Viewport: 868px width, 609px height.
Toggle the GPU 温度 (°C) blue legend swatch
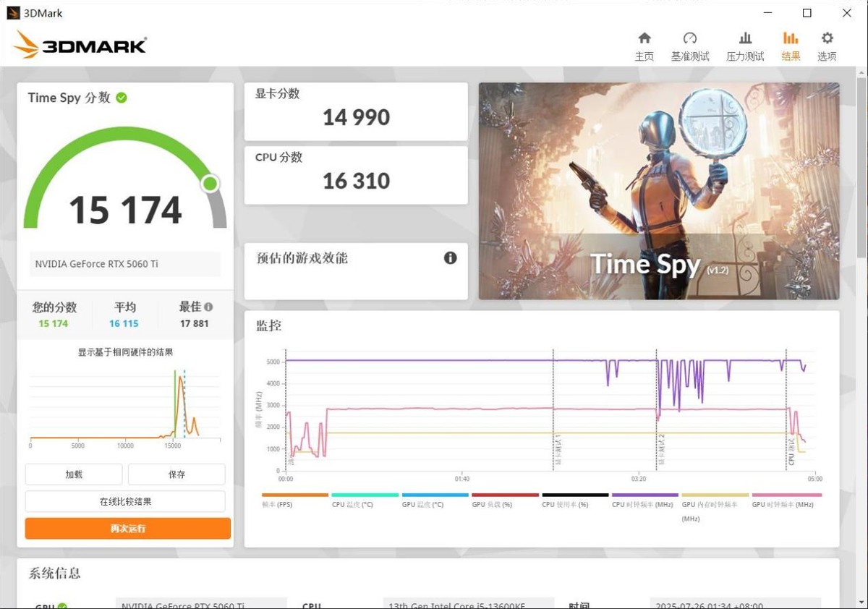[435, 495]
